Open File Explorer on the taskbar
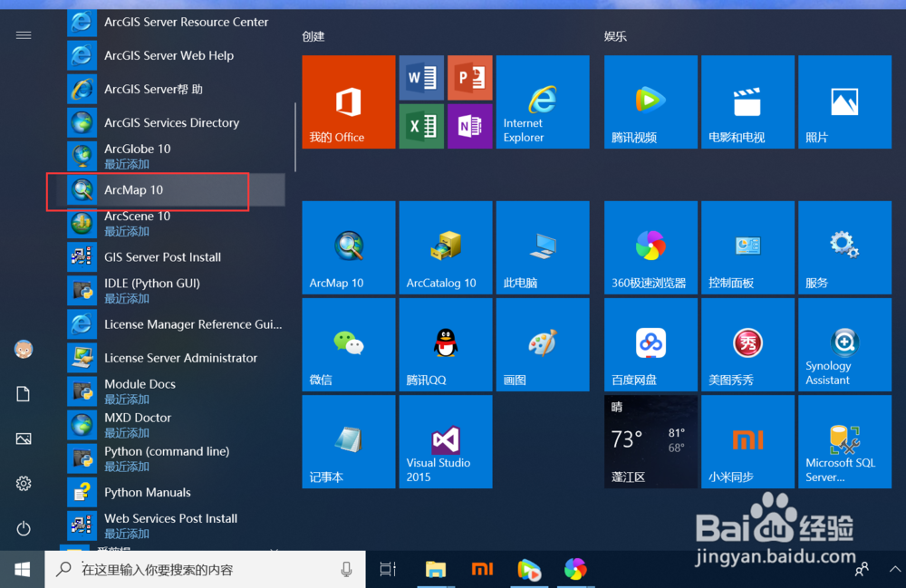Viewport: 906px width, 588px height. click(x=436, y=570)
